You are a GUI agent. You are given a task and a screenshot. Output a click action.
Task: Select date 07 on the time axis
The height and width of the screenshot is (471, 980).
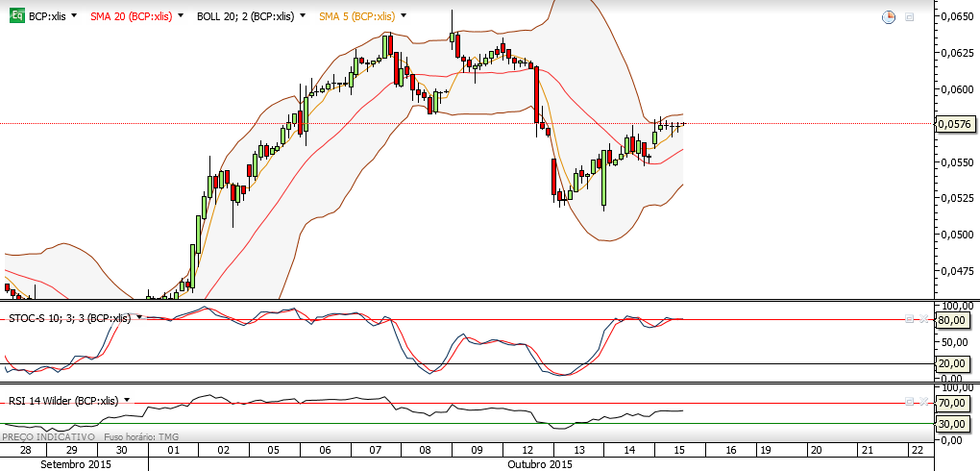click(x=377, y=450)
